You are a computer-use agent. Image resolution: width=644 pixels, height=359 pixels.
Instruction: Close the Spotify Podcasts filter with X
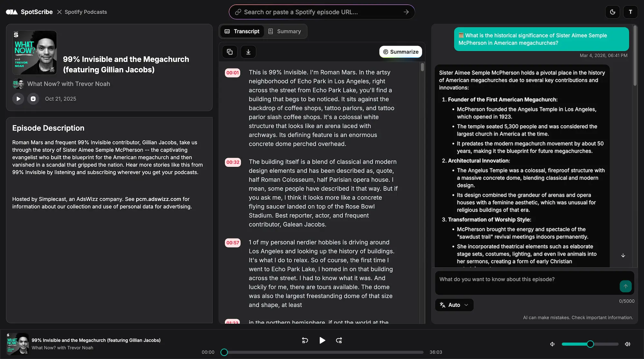(x=59, y=12)
